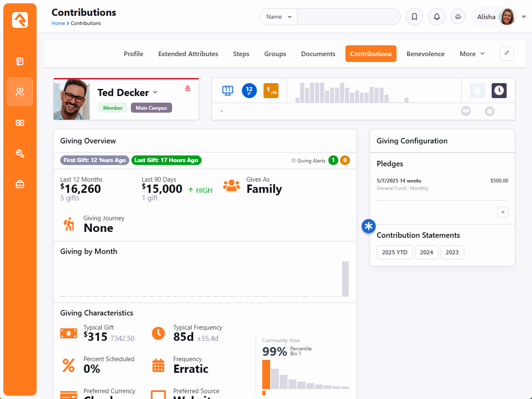This screenshot has height=399, width=532.
Task: Click the briefcase icon in sidebar
Action: point(20,184)
